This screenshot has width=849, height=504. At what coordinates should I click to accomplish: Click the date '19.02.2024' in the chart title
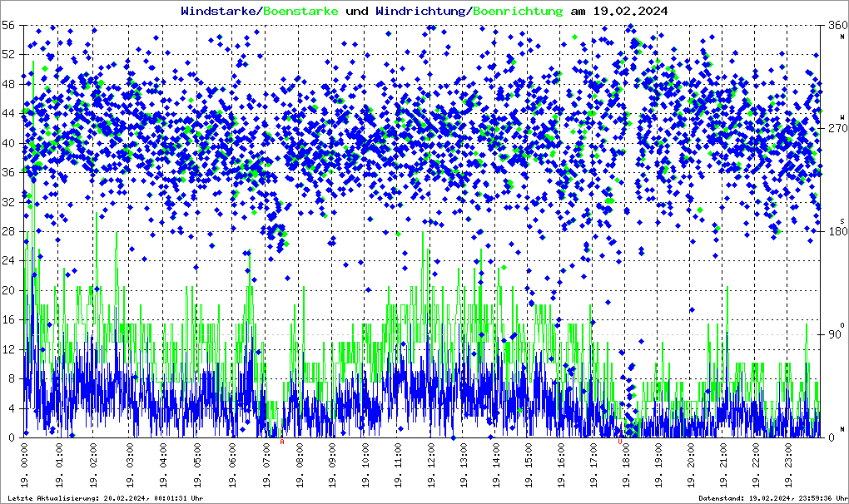point(632,12)
